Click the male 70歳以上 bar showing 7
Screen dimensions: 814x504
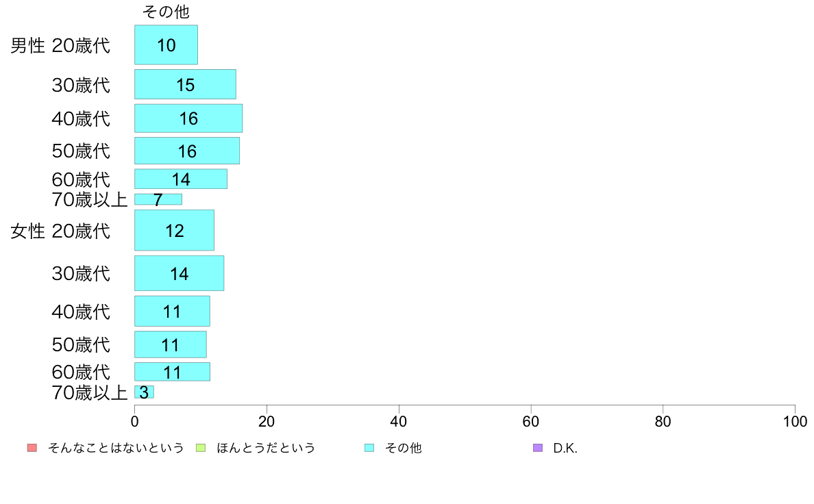tap(158, 199)
